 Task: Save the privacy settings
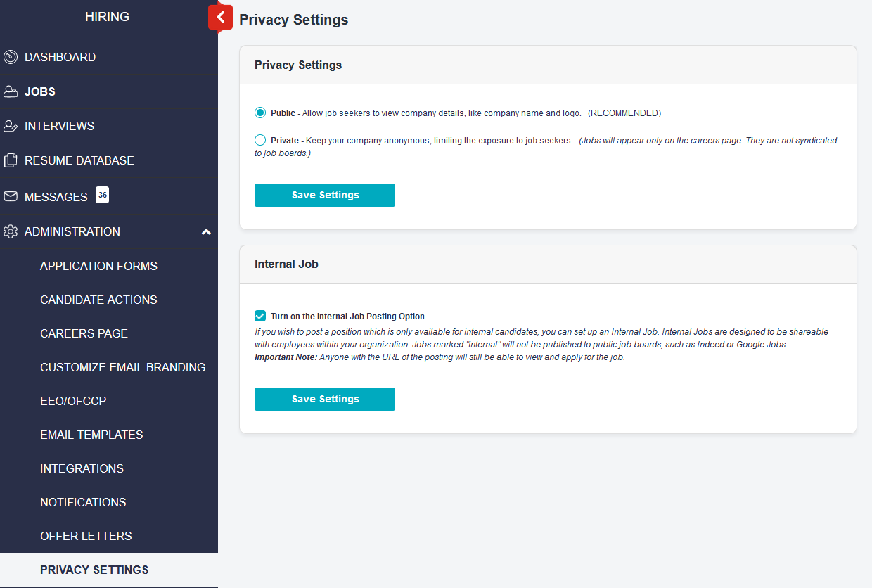[324, 195]
